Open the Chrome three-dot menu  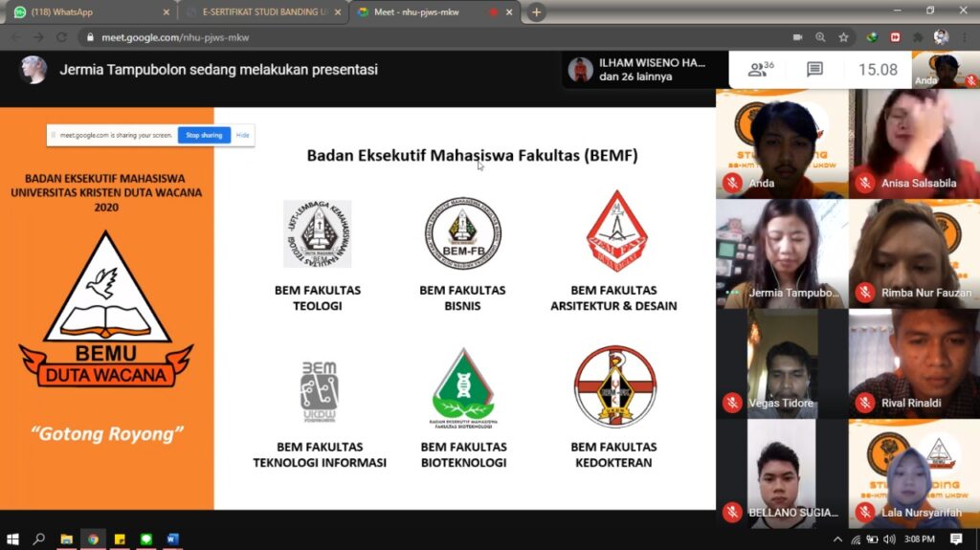965,37
